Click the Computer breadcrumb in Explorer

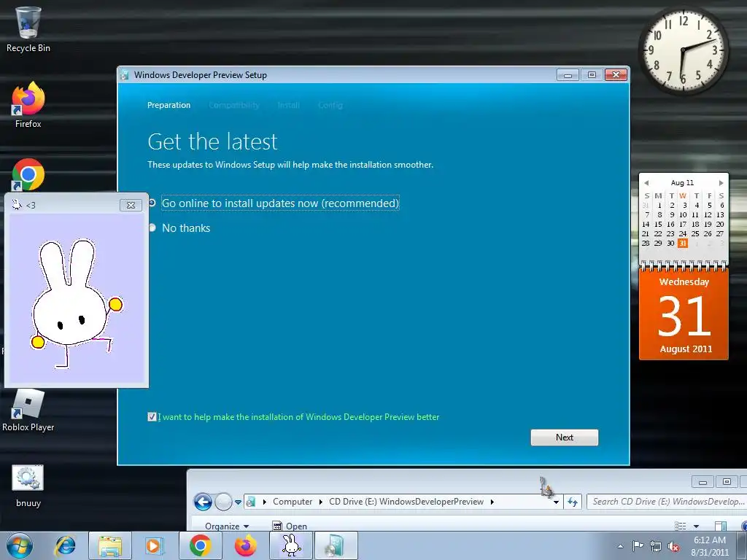click(x=293, y=502)
